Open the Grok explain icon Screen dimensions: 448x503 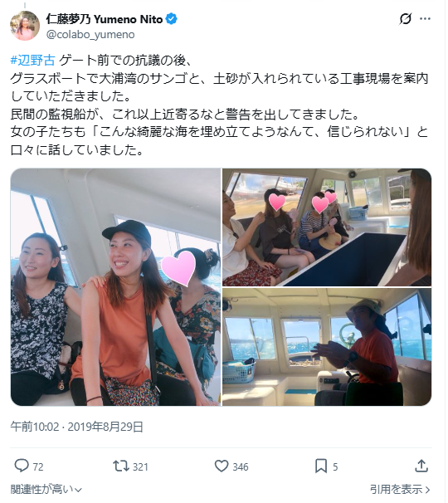tap(407, 19)
